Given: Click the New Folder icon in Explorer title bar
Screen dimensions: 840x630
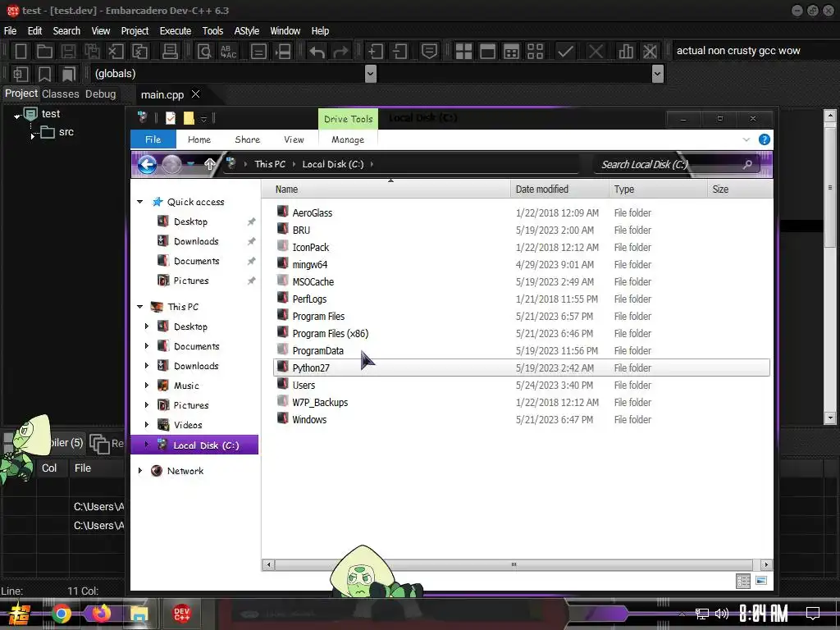Looking at the screenshot, I should click(x=189, y=118).
